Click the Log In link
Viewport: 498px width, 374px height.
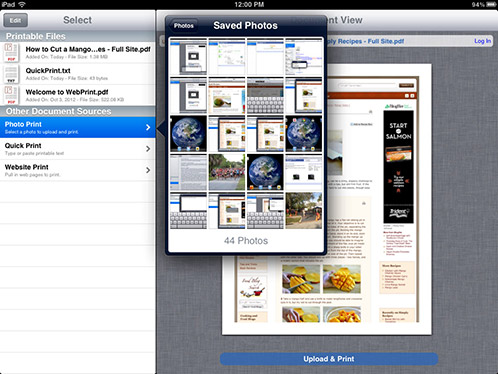pos(482,41)
